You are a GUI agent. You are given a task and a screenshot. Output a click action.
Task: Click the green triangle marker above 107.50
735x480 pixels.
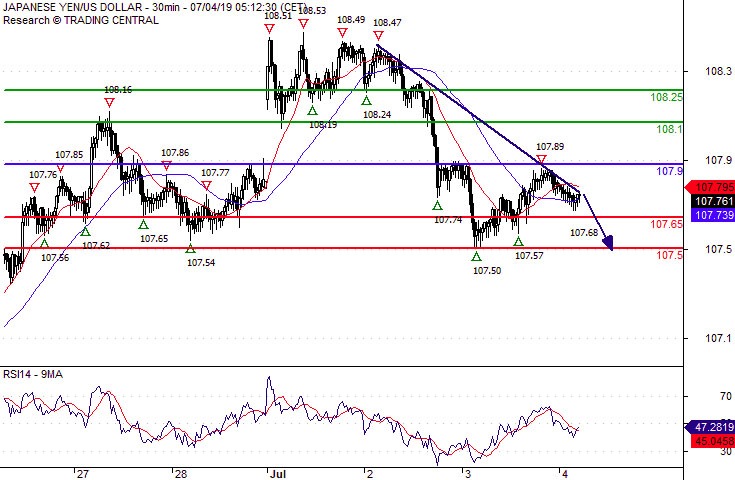(x=476, y=256)
